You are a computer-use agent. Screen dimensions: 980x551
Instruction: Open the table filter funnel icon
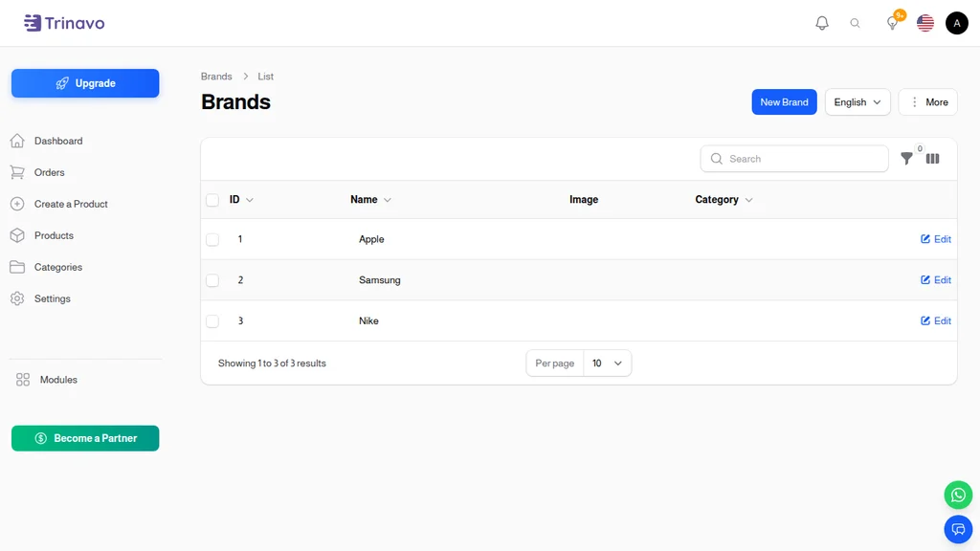(x=906, y=159)
